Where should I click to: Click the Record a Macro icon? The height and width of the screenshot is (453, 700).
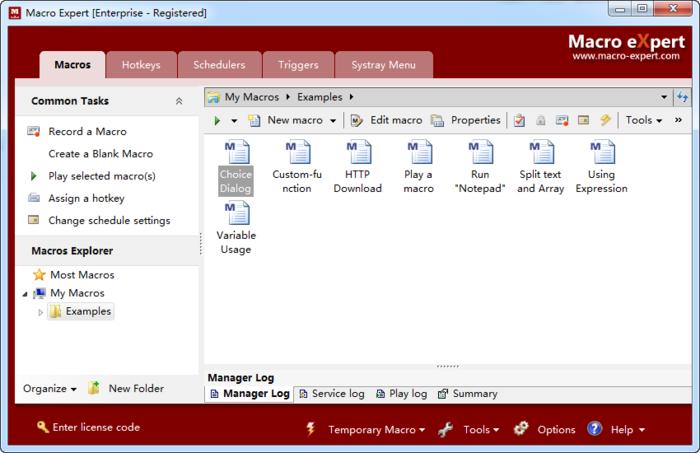coord(34,131)
